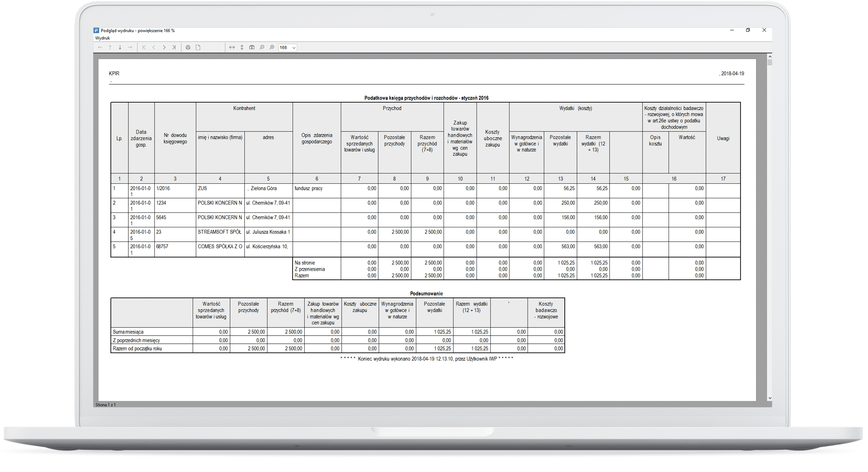Image resolution: width=868 pixels, height=472 pixels.
Task: Click the vertical scrollbar thumb
Action: pyautogui.click(x=770, y=63)
